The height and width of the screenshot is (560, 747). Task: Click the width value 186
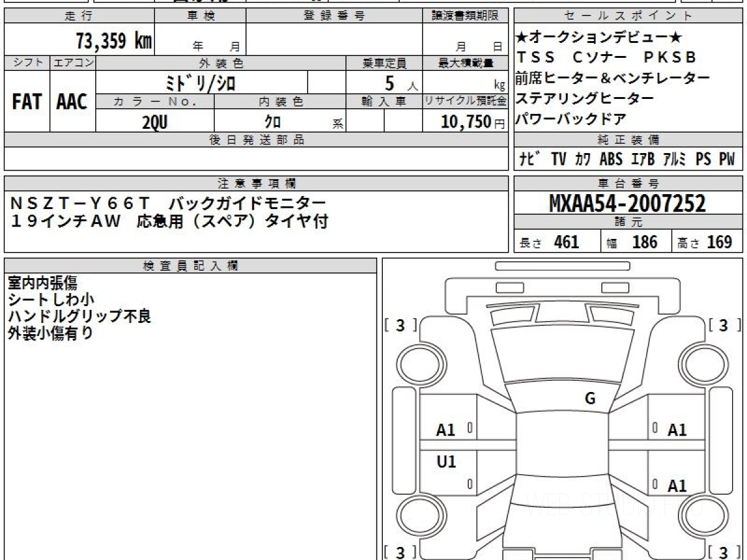click(x=645, y=242)
